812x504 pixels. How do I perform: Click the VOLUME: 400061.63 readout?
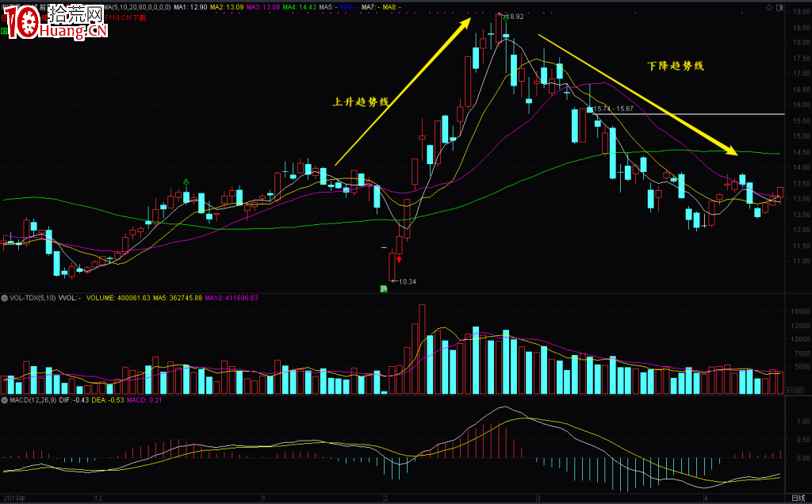click(x=118, y=298)
